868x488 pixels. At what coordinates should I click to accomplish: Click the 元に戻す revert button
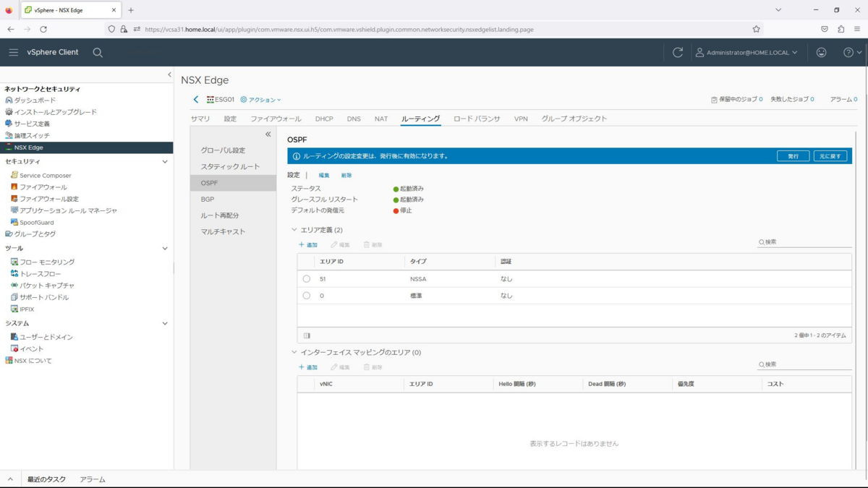point(830,156)
